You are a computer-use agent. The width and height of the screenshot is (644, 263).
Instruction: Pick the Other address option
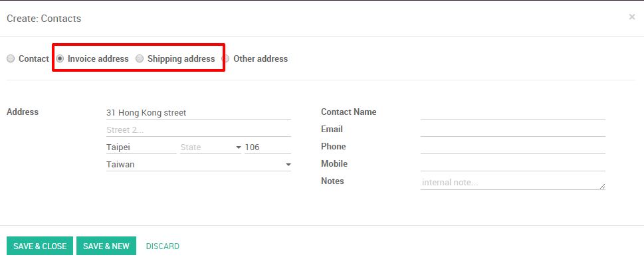click(x=225, y=58)
